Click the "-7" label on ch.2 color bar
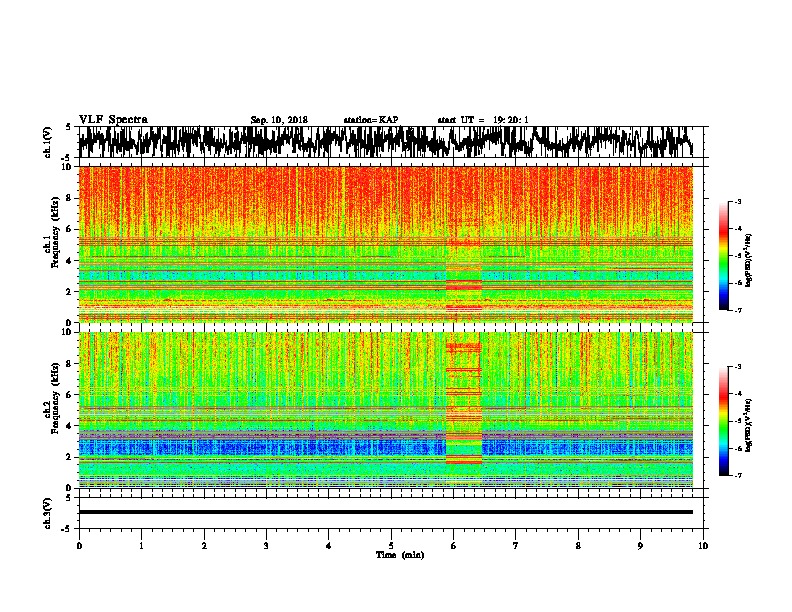This screenshot has width=792, height=612. [x=738, y=475]
